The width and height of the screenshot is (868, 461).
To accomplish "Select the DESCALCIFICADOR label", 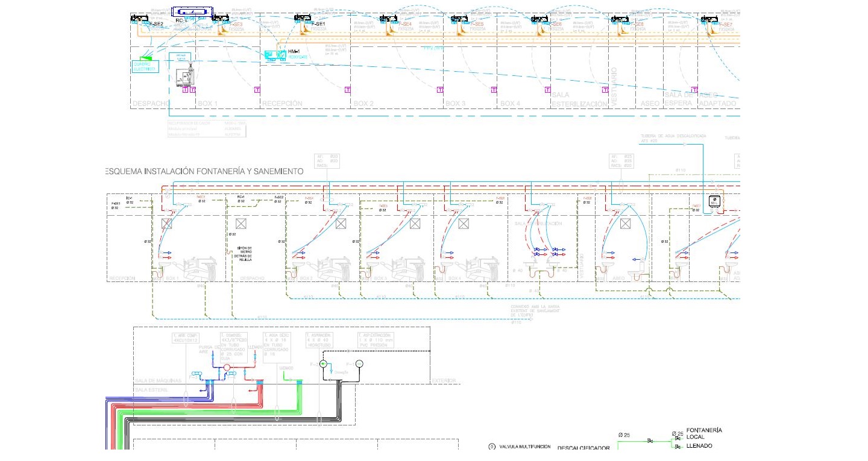I will 583,448.
